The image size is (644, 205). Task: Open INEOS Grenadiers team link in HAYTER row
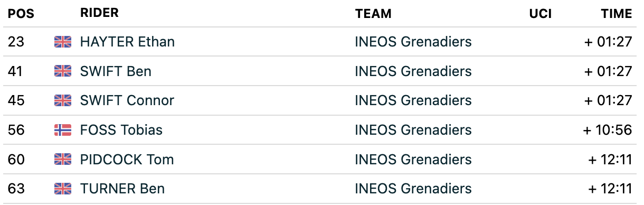point(413,42)
